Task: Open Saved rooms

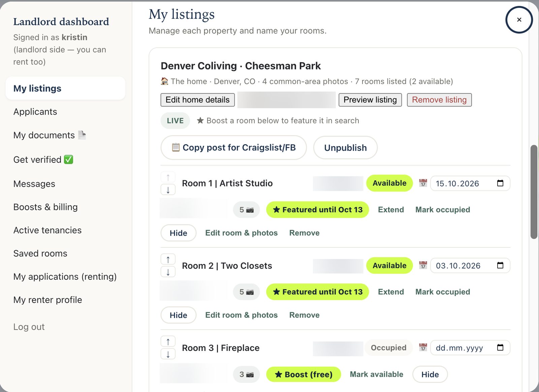Action: [x=40, y=253]
